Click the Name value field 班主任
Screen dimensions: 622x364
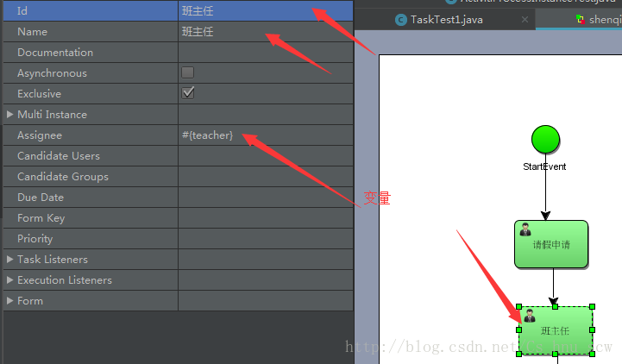[x=266, y=32]
